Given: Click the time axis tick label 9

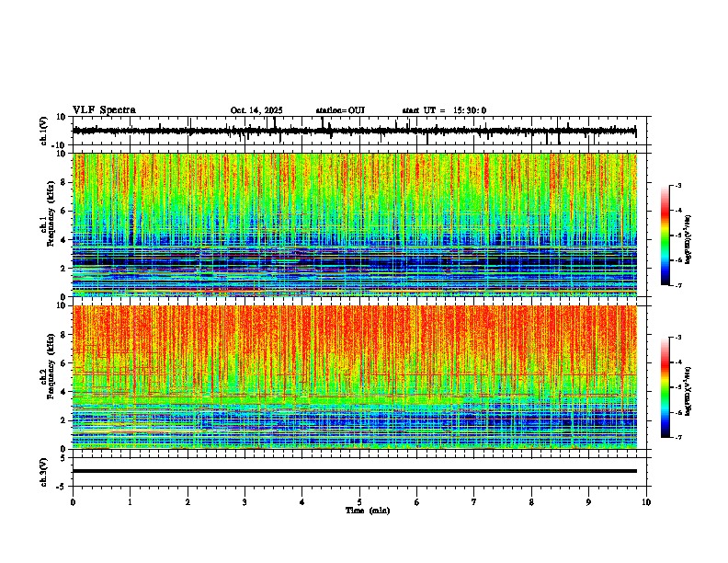Looking at the screenshot, I should [x=588, y=502].
